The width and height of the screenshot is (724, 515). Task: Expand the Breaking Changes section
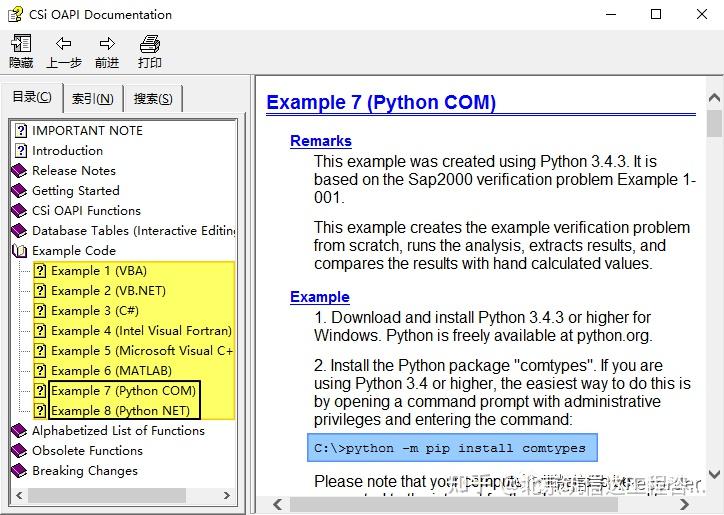click(85, 471)
